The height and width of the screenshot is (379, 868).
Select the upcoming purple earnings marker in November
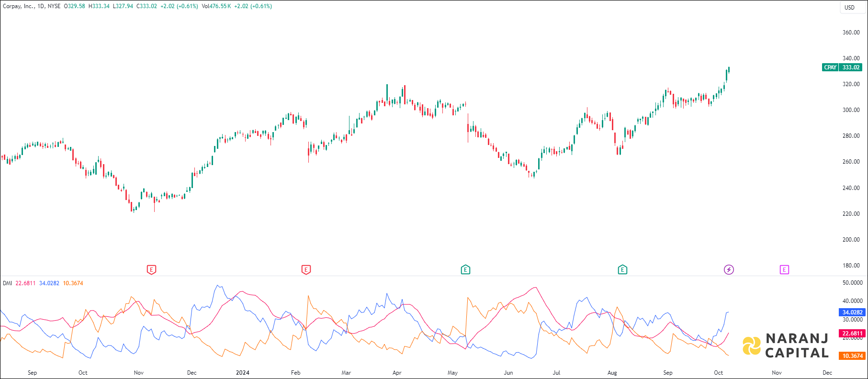[x=784, y=270]
